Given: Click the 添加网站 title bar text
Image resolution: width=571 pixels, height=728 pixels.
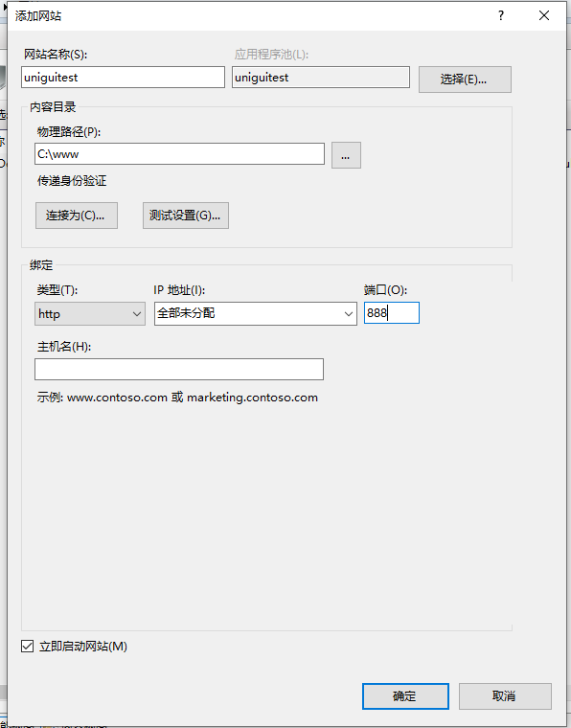Looking at the screenshot, I should [x=38, y=15].
